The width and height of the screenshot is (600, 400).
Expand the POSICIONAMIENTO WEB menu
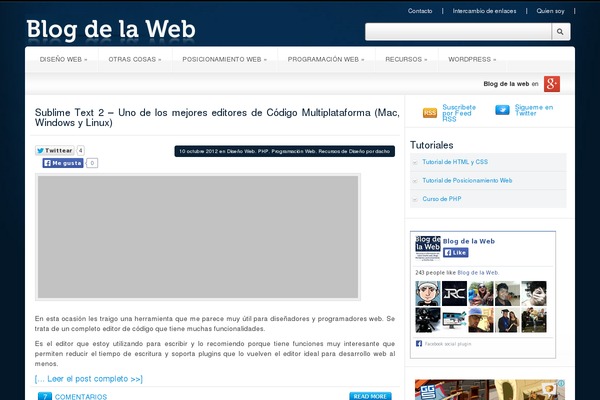pyautogui.click(x=225, y=59)
